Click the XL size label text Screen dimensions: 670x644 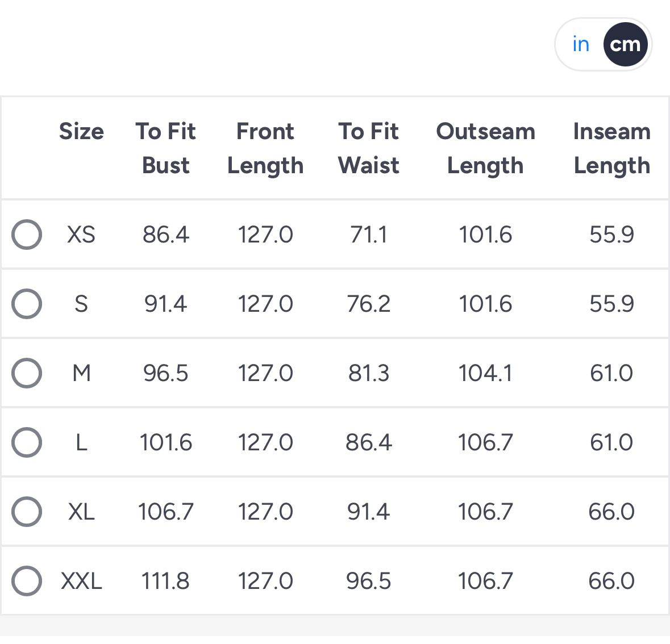(x=81, y=512)
